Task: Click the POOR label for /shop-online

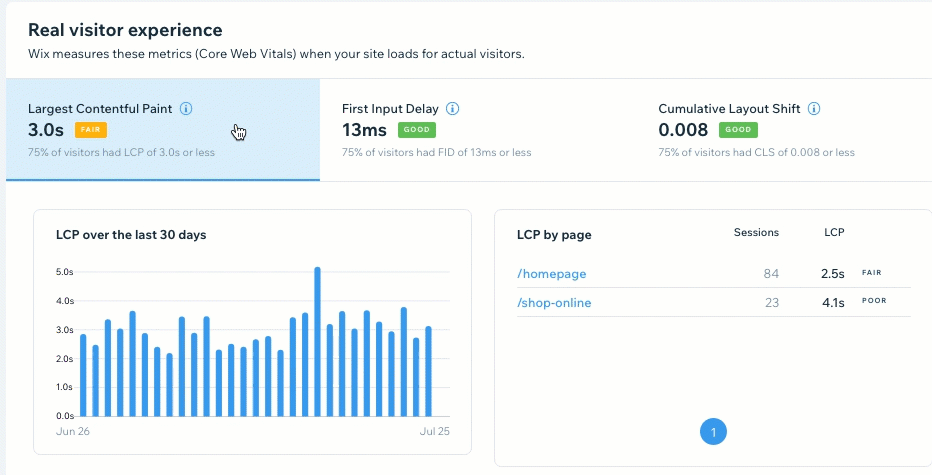Action: (874, 300)
